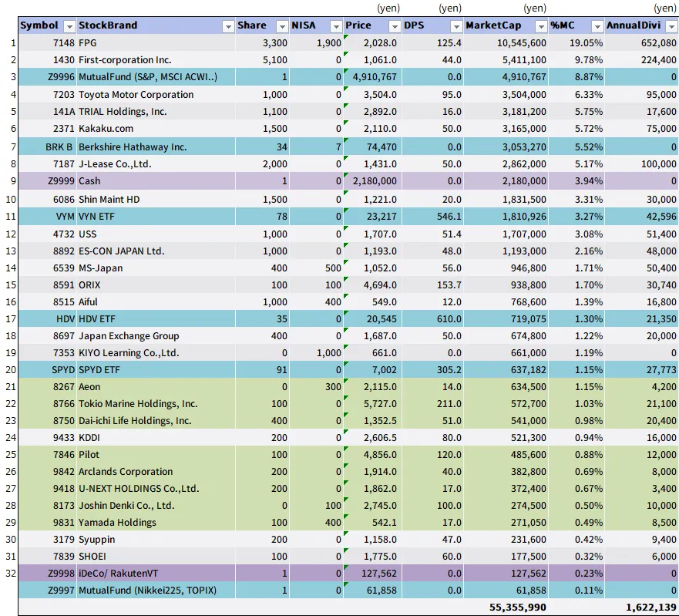Select the Toyota Motor Corporation cell
The height and width of the screenshot is (616, 679).
136,95
